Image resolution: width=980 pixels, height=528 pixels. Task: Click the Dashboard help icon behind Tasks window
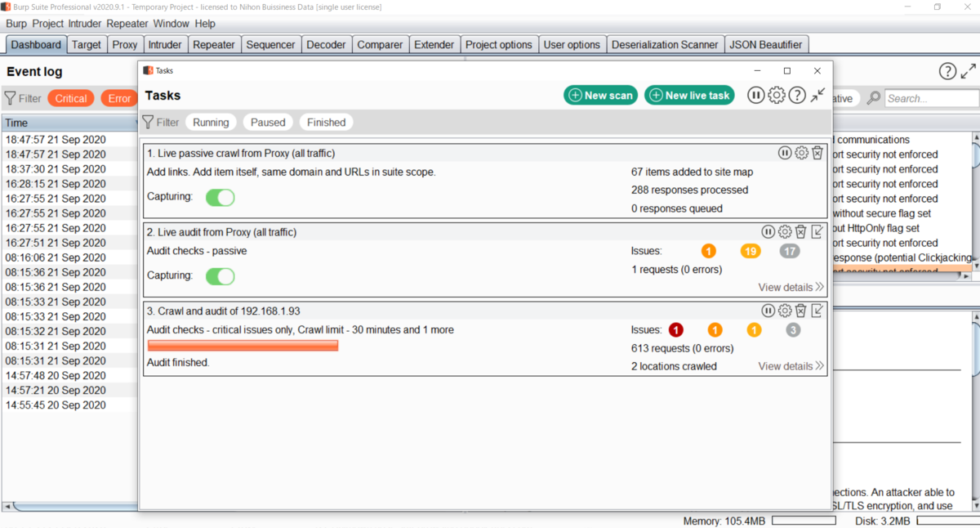947,71
